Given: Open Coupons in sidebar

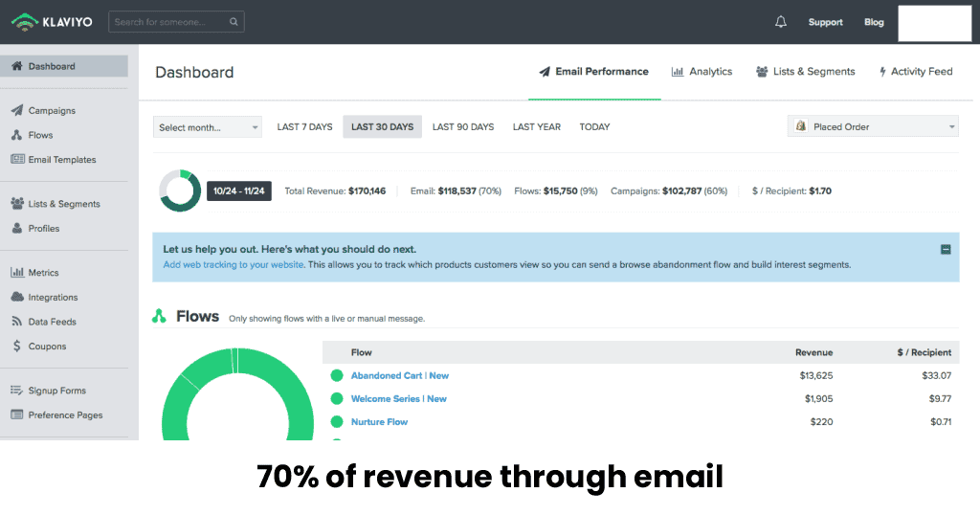Looking at the screenshot, I should 47,346.
